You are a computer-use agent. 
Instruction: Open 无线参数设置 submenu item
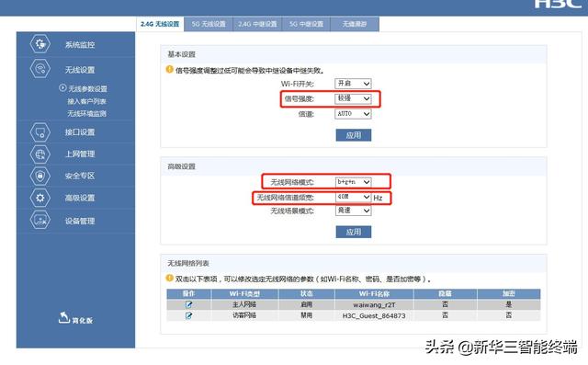click(87, 89)
